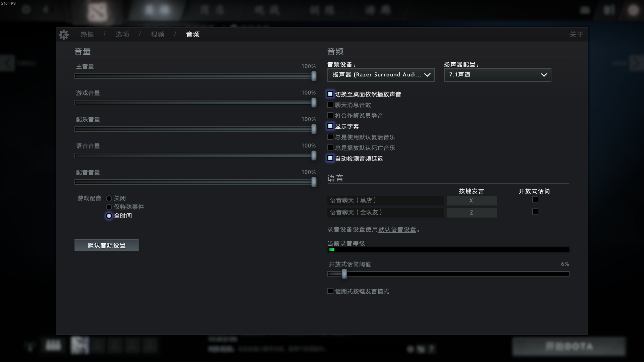Toggle 切换至桌面依然播放声音 checkbox
Viewport: 644px width, 362px height.
click(330, 94)
